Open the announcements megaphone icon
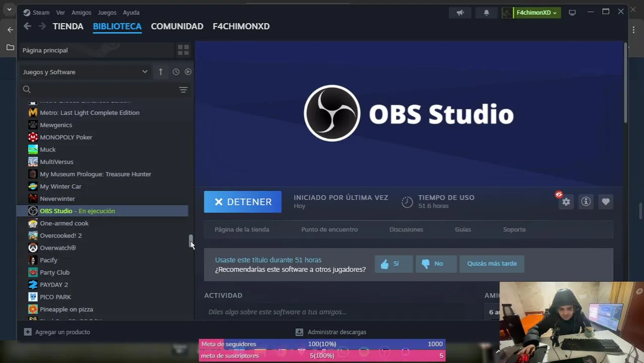The image size is (644, 363). (460, 13)
